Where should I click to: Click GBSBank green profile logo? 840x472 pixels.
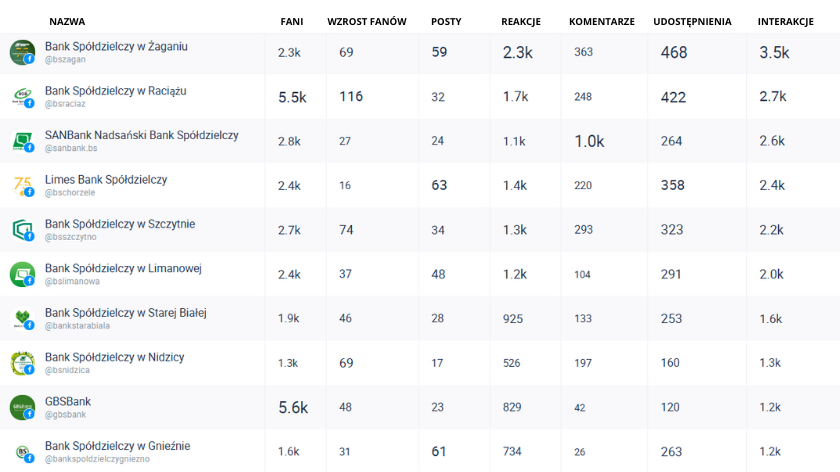tap(22, 407)
